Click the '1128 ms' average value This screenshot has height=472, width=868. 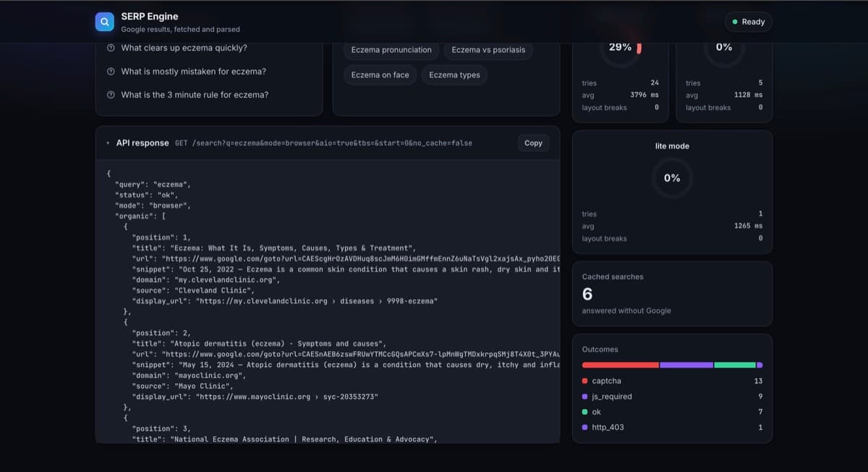click(x=749, y=95)
